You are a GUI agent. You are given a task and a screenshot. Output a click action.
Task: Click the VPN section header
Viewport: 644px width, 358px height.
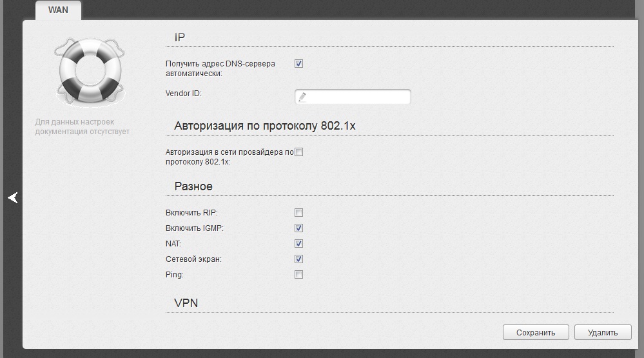(186, 303)
